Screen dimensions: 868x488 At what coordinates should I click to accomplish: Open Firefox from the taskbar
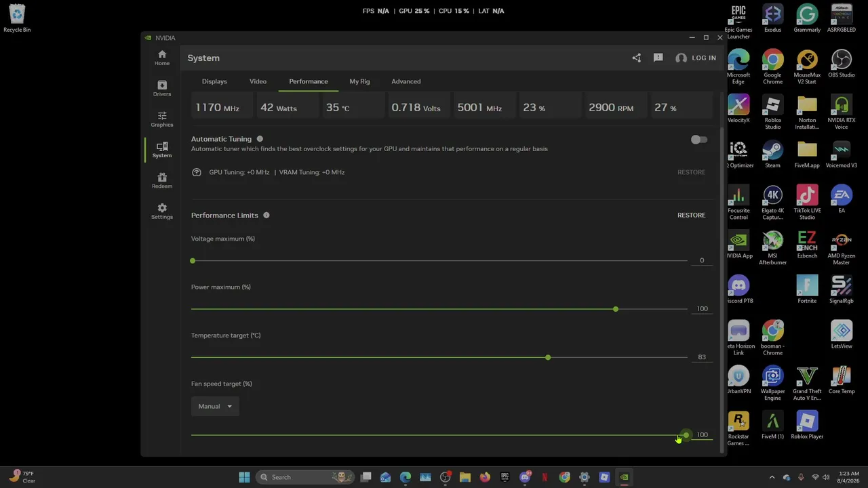(x=485, y=477)
